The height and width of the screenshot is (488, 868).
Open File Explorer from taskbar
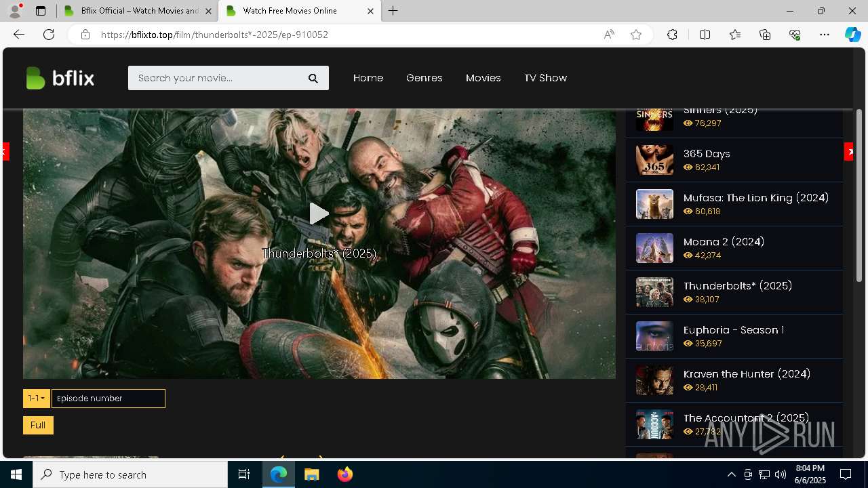(312, 474)
